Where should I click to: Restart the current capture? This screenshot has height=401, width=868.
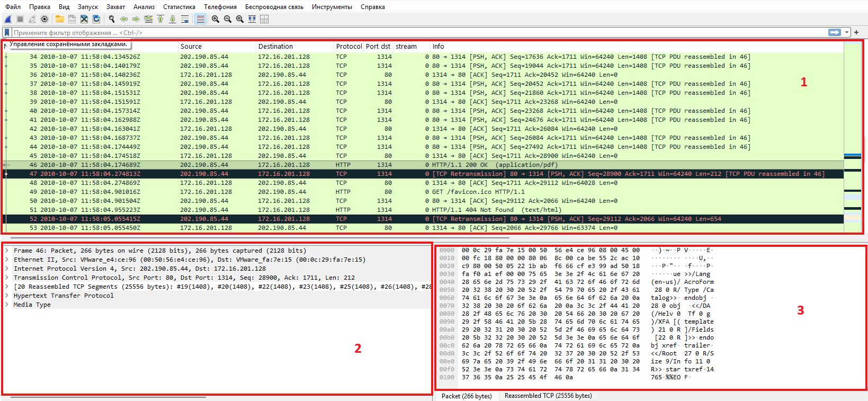pyautogui.click(x=32, y=19)
